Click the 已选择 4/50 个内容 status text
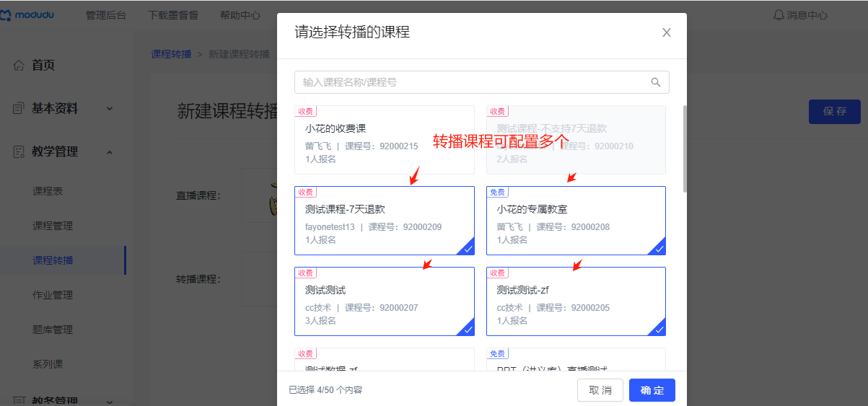This screenshot has width=868, height=406. point(325,390)
